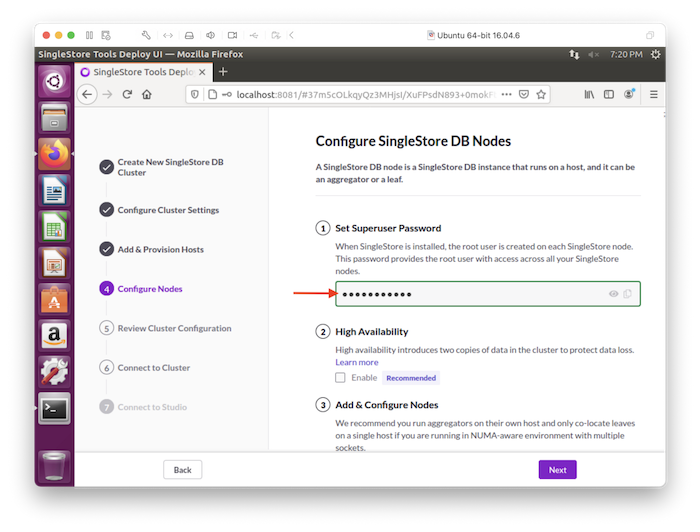The width and height of the screenshot is (700, 532).
Task: Open the Amazon launcher icon
Action: pyautogui.click(x=54, y=335)
